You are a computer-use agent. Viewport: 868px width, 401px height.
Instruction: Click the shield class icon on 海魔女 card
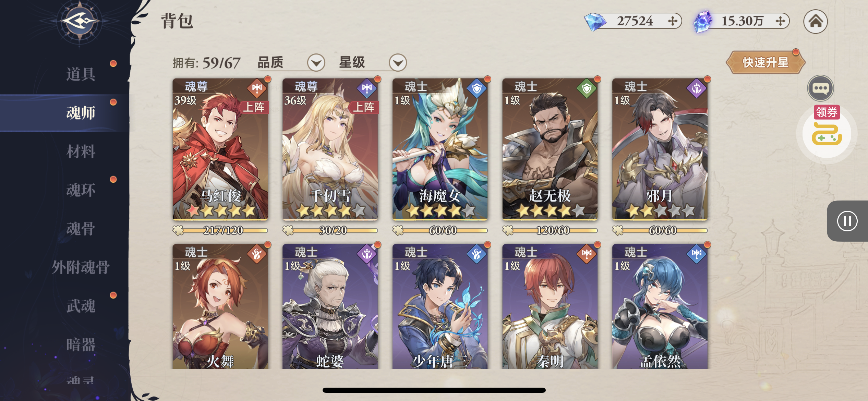[477, 89]
